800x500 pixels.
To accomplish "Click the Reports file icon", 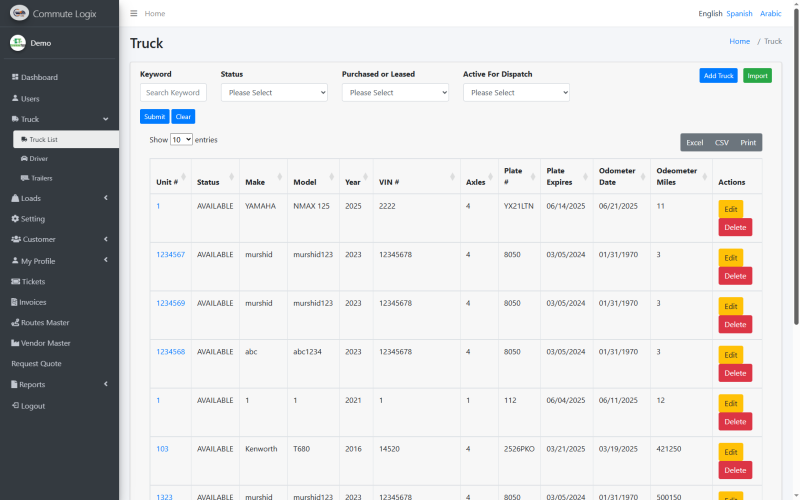I will click(x=14, y=384).
